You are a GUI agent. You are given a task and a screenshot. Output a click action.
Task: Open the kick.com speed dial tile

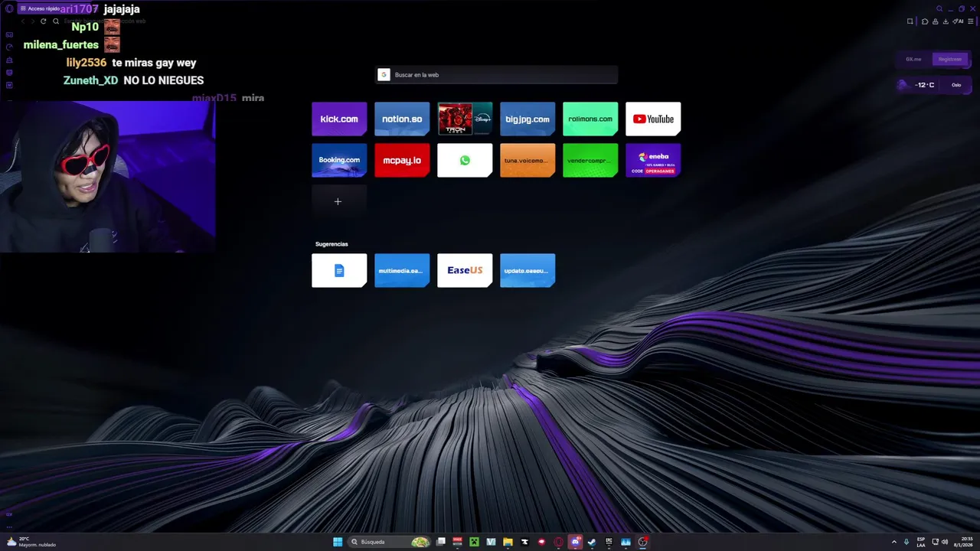[x=339, y=119]
